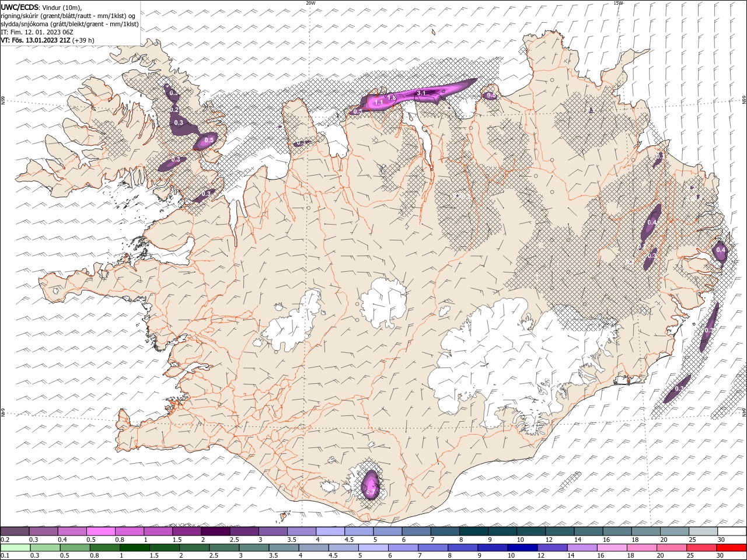Click the red 30 swatch ending rain scale
Screen dimensions: 747x560
pyautogui.click(x=731, y=548)
